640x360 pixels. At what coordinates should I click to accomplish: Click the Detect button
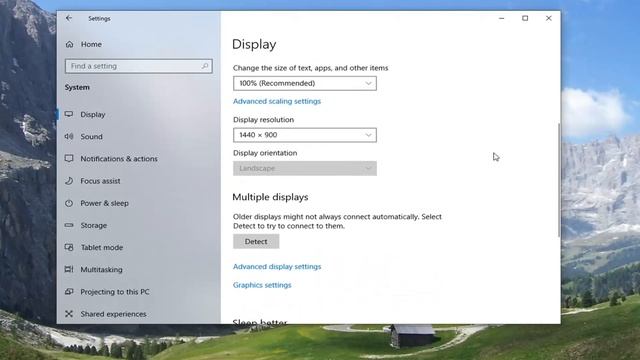point(256,242)
